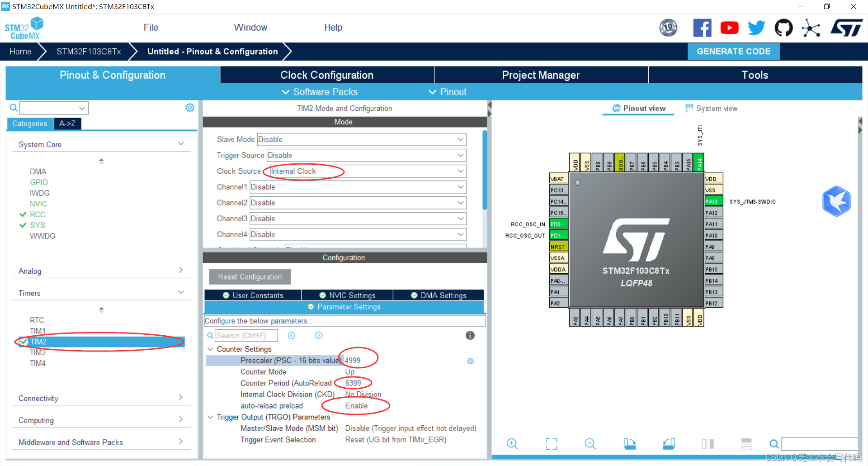
Task: Switch to the Tools tab
Action: tap(755, 75)
